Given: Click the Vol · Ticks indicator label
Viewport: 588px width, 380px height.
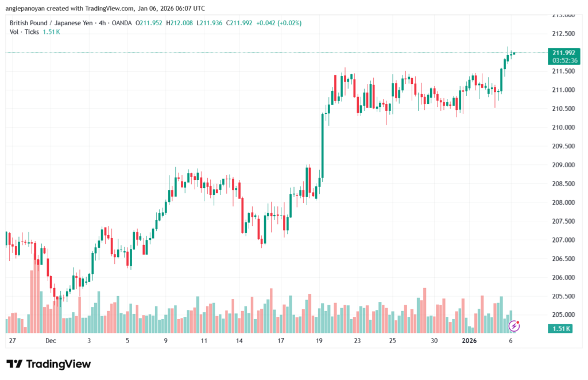Looking at the screenshot, I should click(25, 32).
